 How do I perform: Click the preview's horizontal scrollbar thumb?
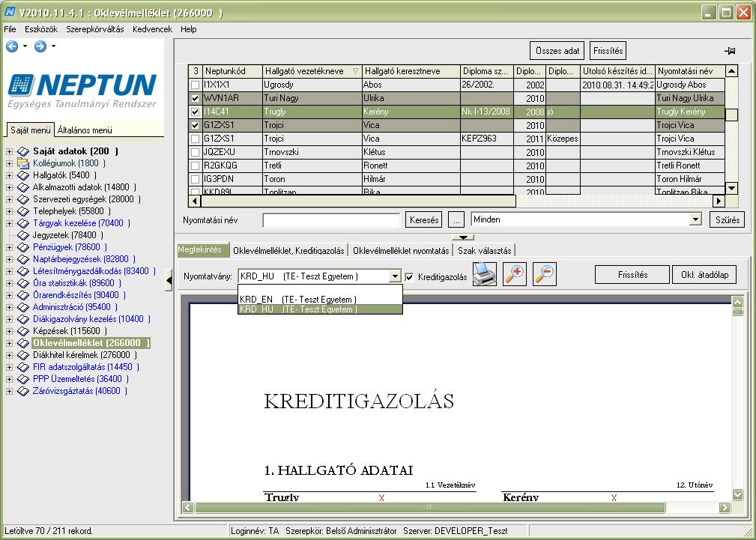tap(429, 507)
